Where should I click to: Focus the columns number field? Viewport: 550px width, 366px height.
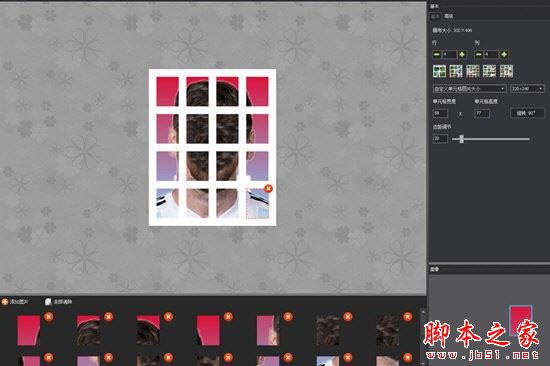click(491, 54)
